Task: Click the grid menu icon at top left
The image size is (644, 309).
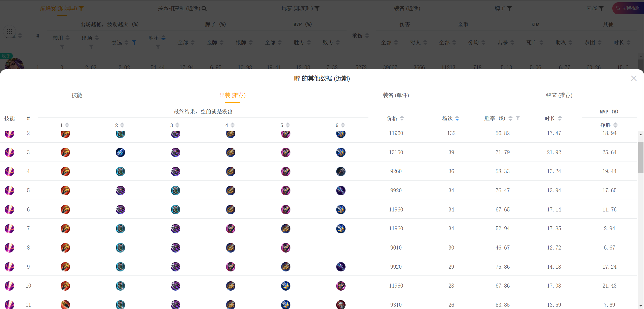Action: [9, 32]
